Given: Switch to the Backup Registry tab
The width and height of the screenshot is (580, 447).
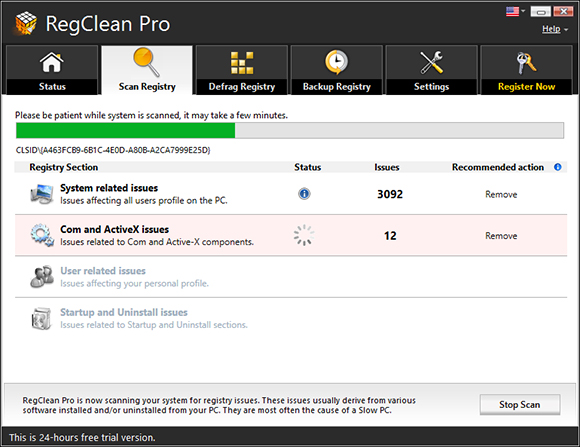Looking at the screenshot, I should tap(337, 70).
